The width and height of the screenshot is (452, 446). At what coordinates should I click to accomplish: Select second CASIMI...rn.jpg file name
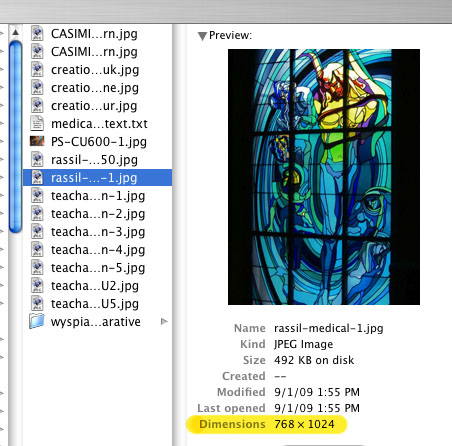pyautogui.click(x=94, y=52)
